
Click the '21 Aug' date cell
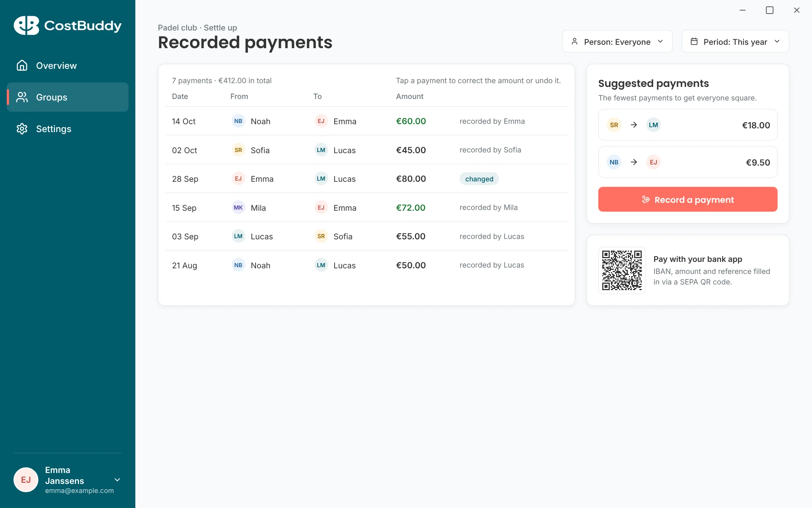(184, 265)
